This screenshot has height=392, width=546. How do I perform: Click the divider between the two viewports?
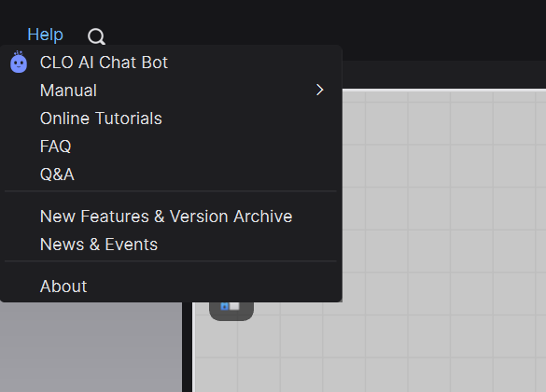pyautogui.click(x=187, y=346)
